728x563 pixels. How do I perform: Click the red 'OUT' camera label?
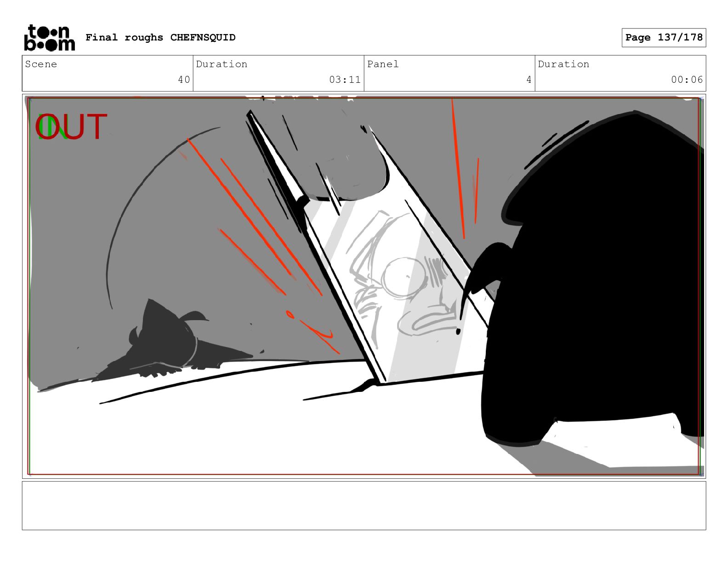click(71, 127)
